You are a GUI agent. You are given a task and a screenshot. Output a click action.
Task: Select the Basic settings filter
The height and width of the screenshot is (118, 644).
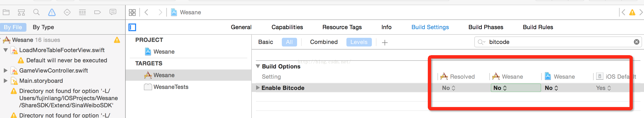(x=266, y=42)
